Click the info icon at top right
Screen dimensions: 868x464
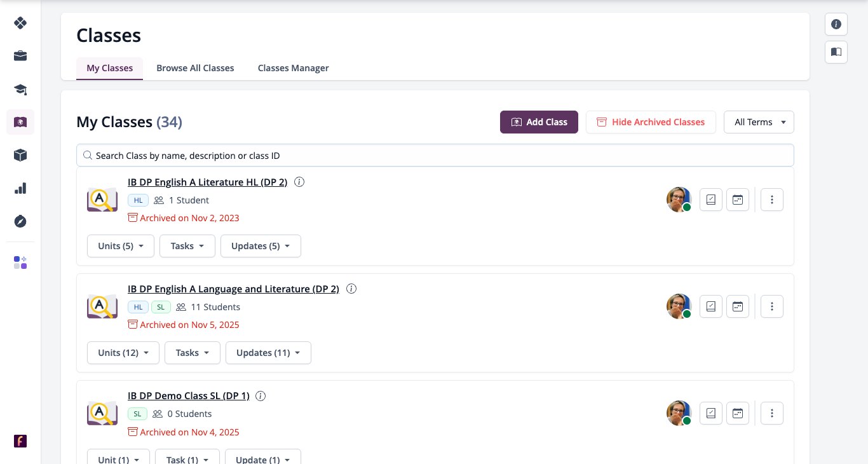(836, 24)
